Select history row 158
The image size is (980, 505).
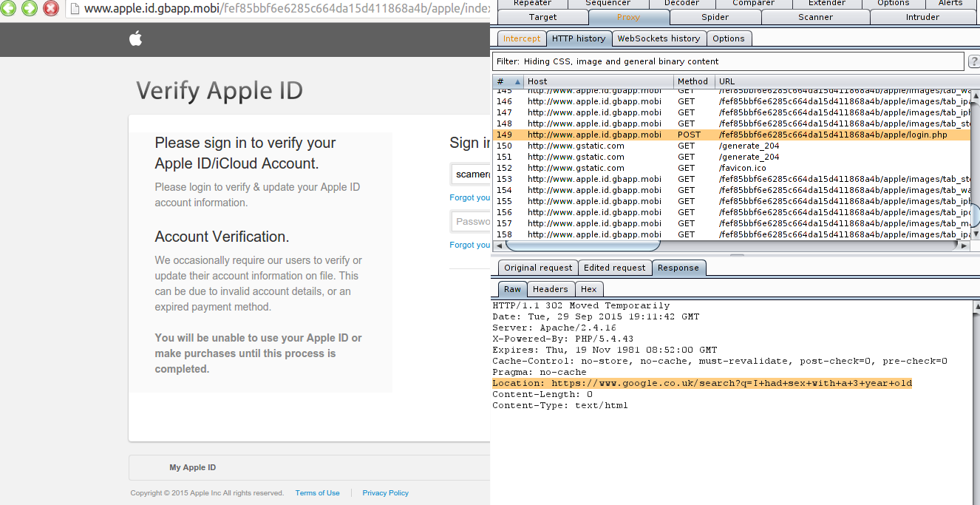(x=732, y=234)
